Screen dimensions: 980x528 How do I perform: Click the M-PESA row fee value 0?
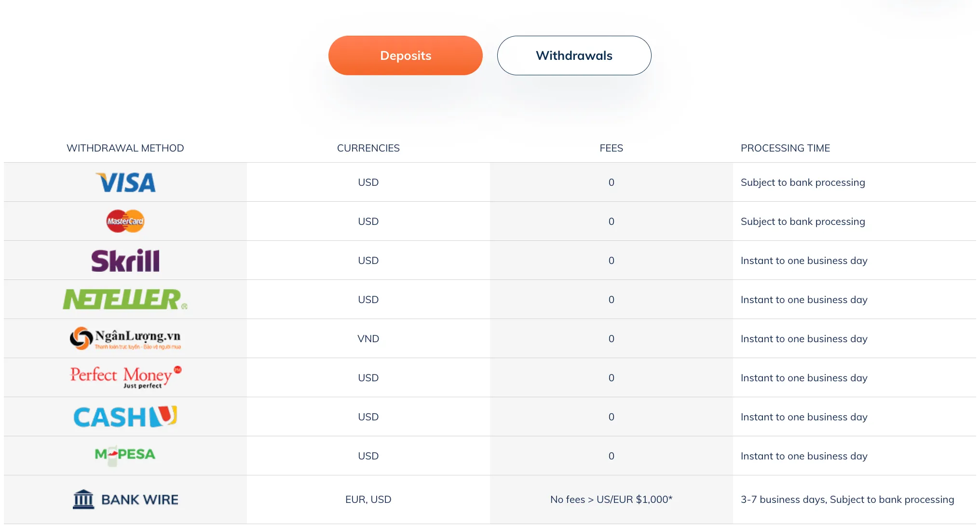click(x=612, y=456)
